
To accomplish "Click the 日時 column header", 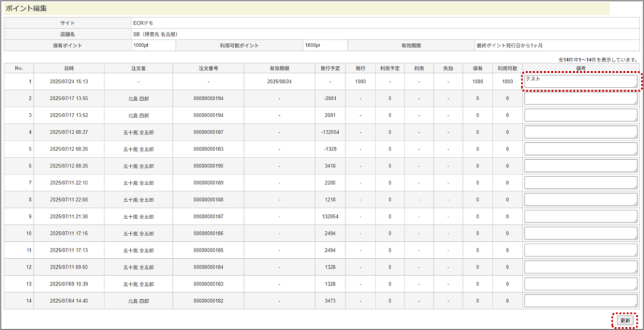I will (69, 68).
